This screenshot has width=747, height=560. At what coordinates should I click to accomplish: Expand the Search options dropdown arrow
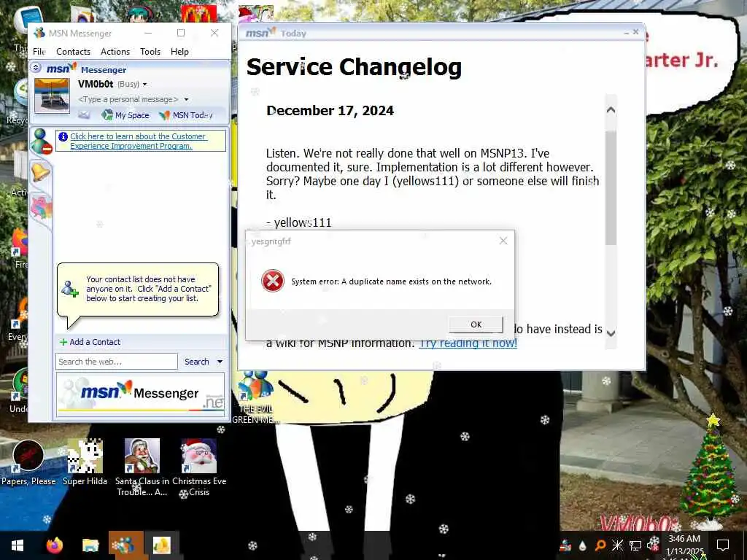[x=220, y=362]
